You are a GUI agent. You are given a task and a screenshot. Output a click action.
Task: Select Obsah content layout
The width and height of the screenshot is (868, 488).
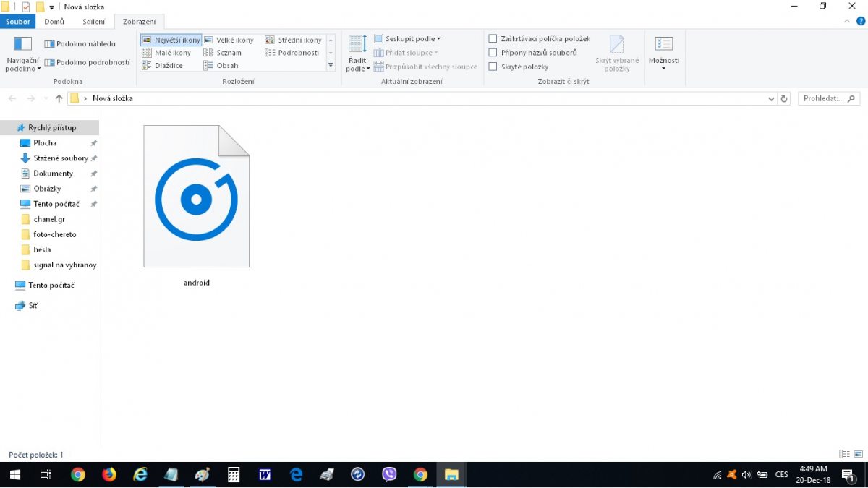coord(221,66)
